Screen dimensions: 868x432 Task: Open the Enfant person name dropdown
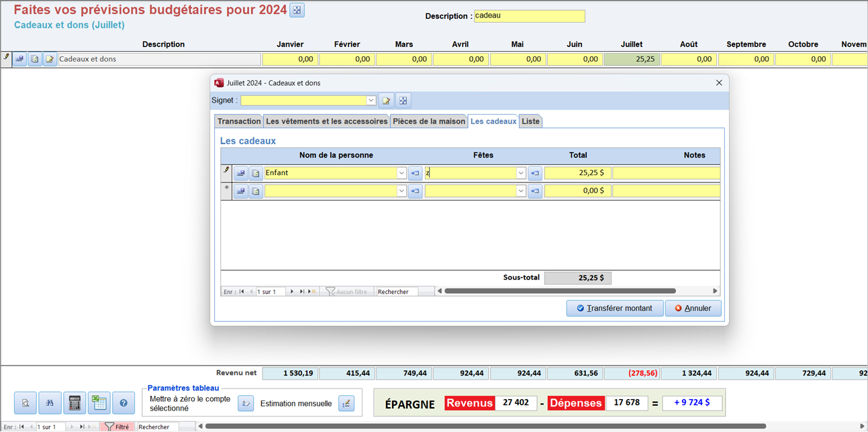pos(401,173)
